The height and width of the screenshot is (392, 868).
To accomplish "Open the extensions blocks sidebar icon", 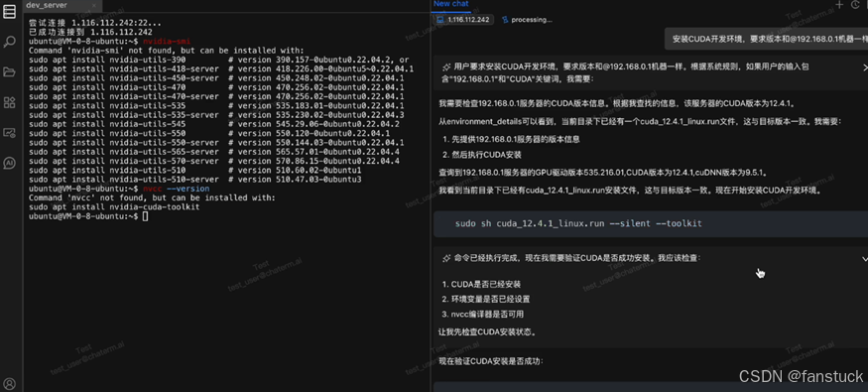I will (9, 102).
